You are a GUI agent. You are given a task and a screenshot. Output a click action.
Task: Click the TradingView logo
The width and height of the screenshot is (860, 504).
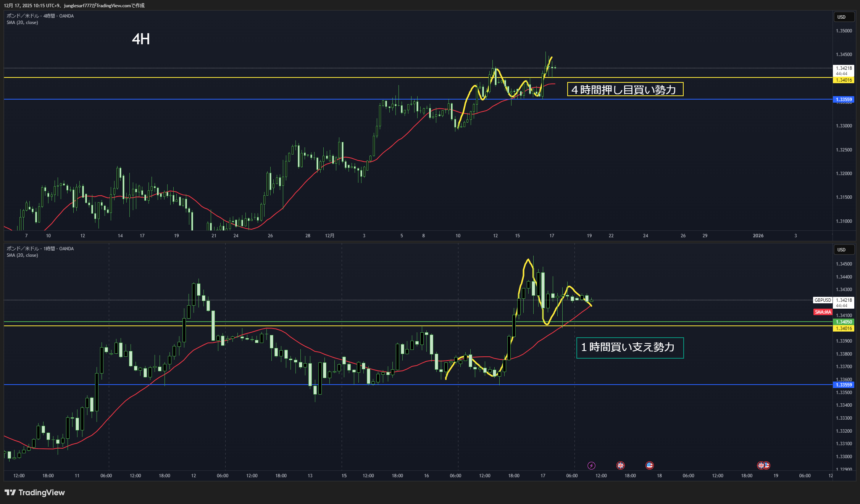35,493
